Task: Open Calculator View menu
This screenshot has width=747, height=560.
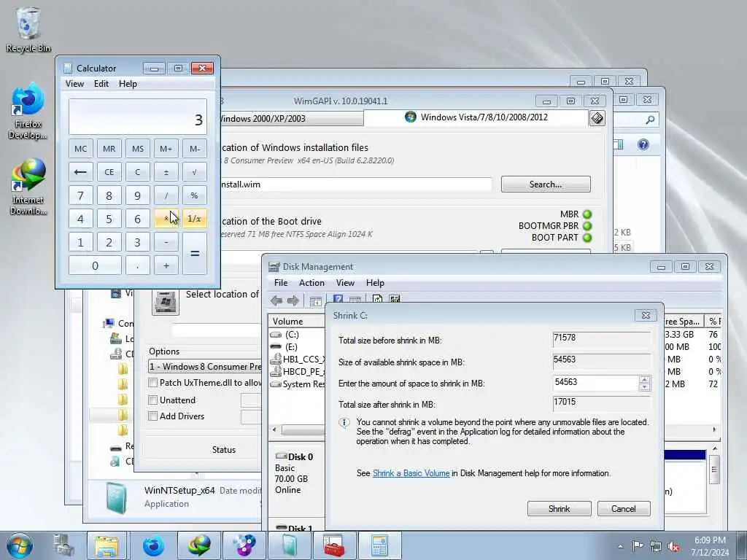Action: tap(75, 84)
